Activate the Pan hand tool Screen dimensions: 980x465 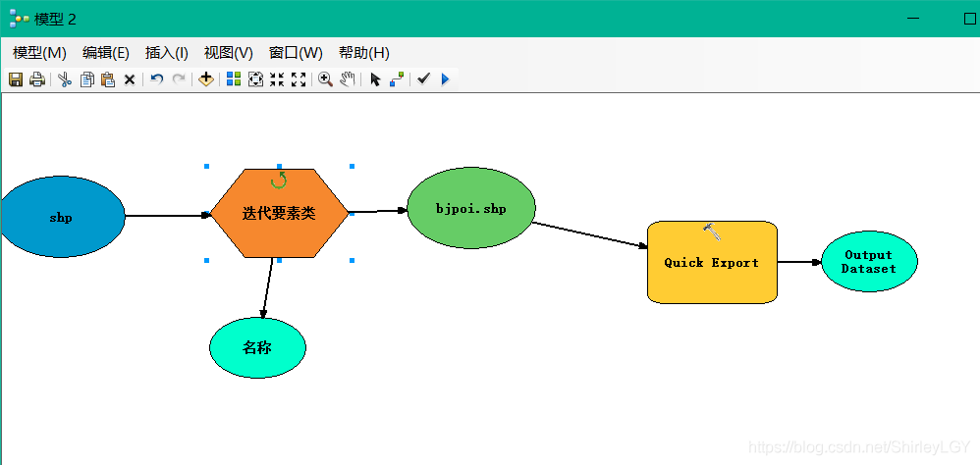[x=348, y=79]
